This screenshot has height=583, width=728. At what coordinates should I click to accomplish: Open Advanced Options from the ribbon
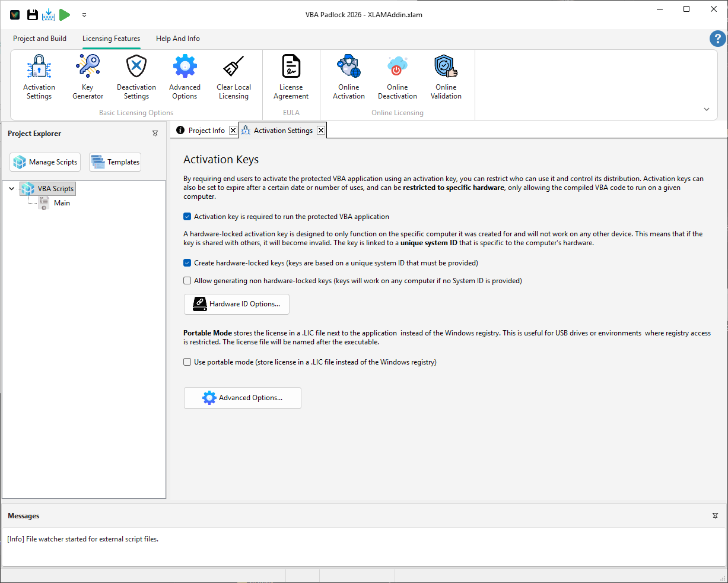(x=185, y=76)
